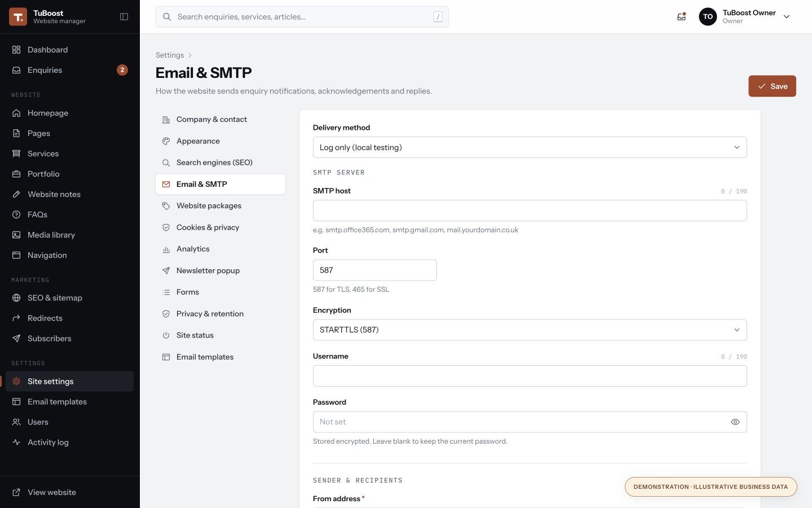Click the Save button

point(772,86)
